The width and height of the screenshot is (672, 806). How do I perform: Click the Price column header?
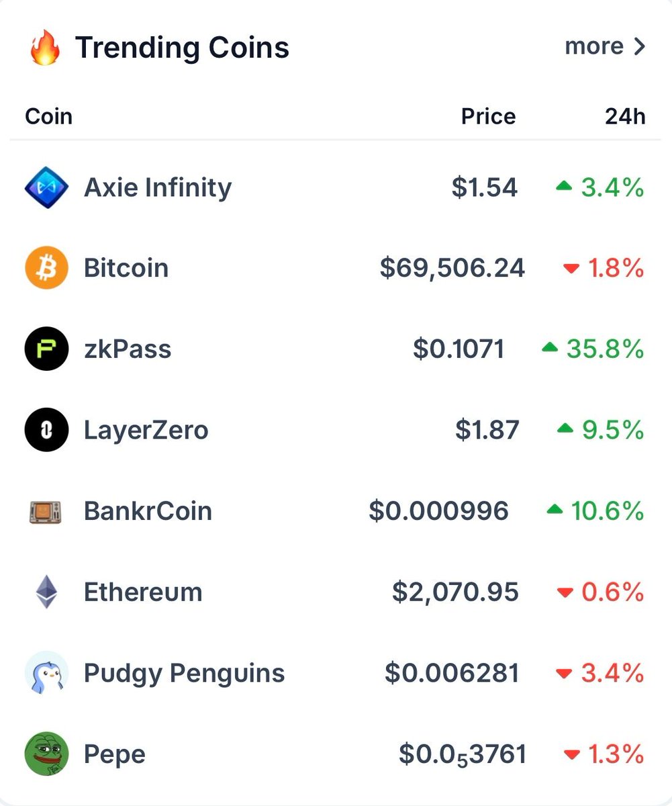click(x=488, y=117)
